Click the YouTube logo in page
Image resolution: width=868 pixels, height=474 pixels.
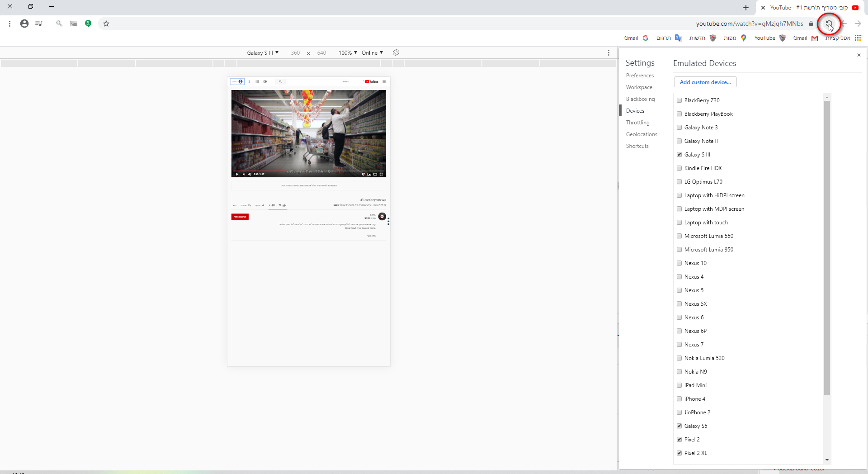click(x=372, y=81)
